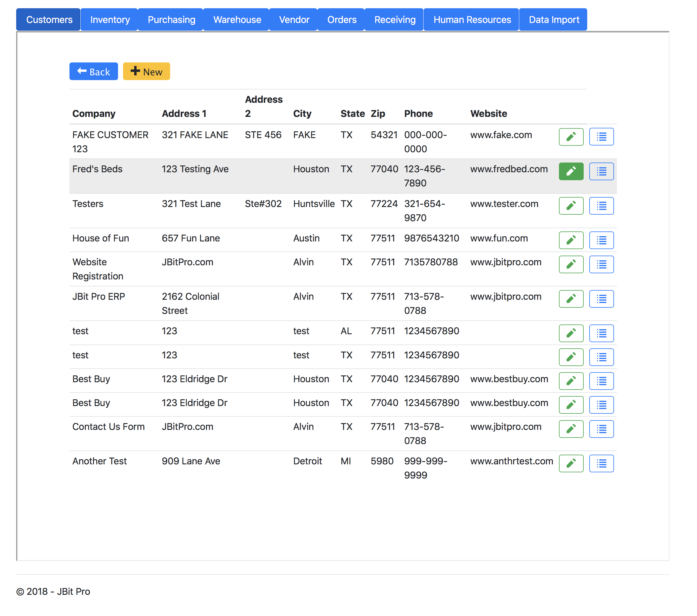Click the 7135780788 phone cell
697x616 pixels.
(431, 262)
